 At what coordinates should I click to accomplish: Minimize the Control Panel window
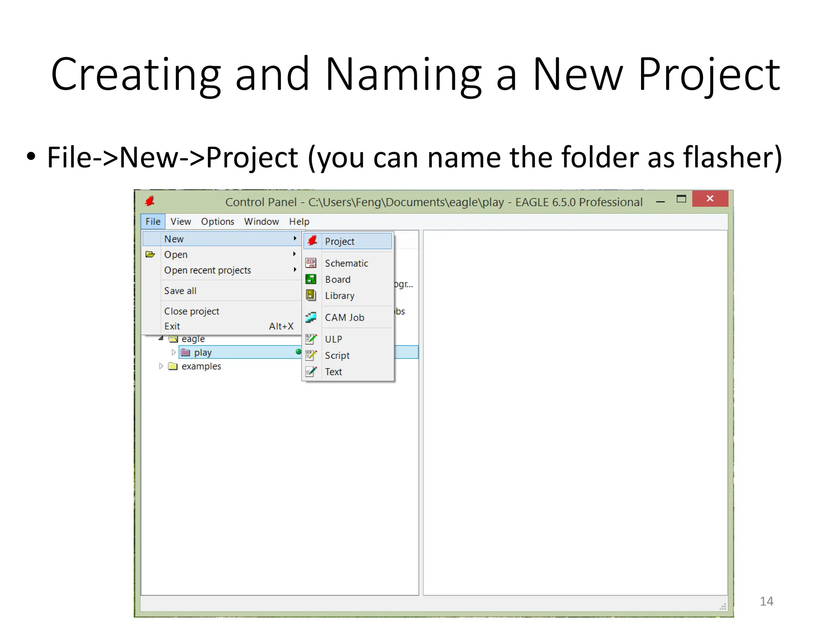click(660, 201)
